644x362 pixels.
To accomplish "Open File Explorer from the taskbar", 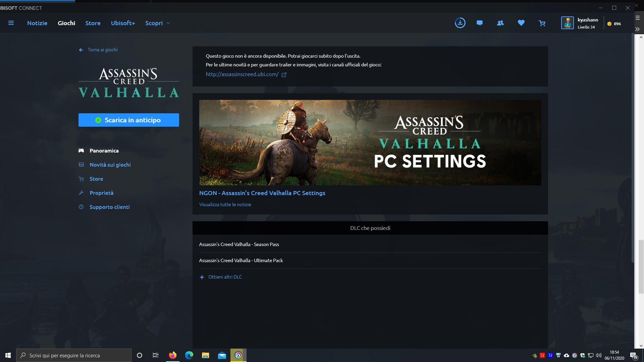I will click(205, 355).
